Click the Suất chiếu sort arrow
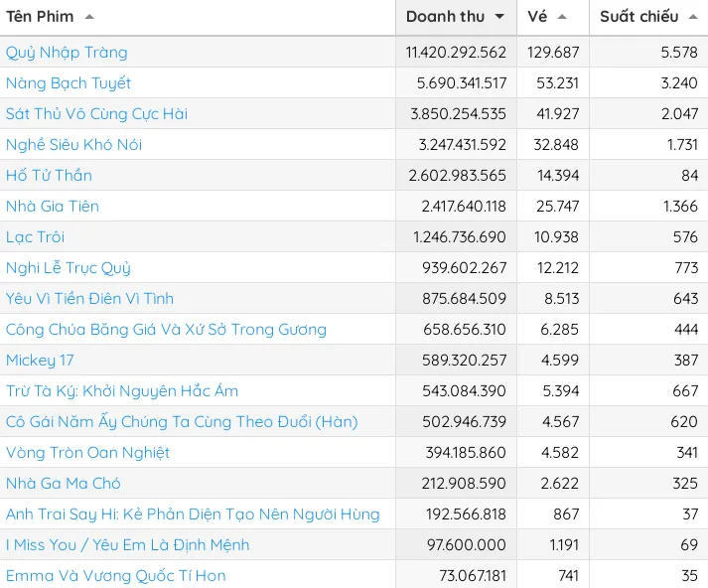This screenshot has width=708, height=588. [692, 17]
